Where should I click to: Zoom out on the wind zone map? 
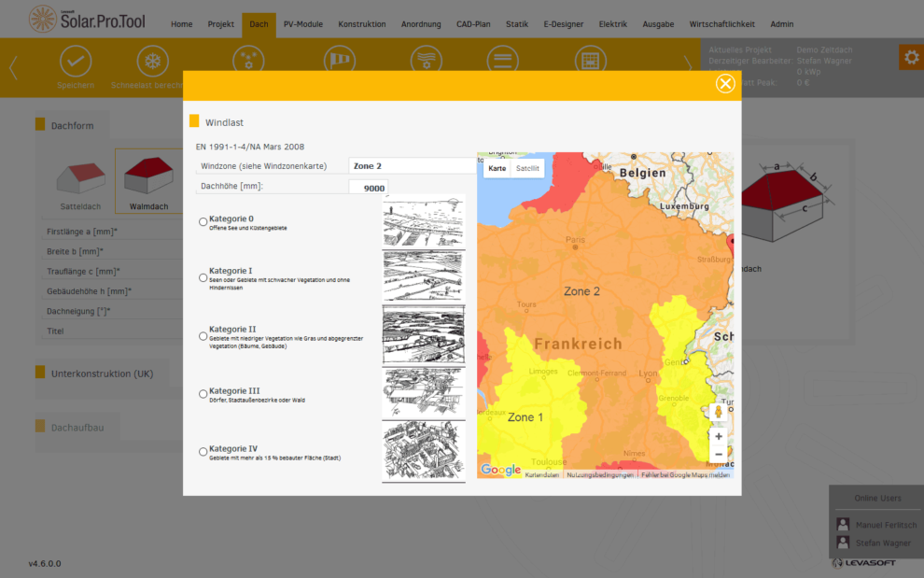coord(718,454)
